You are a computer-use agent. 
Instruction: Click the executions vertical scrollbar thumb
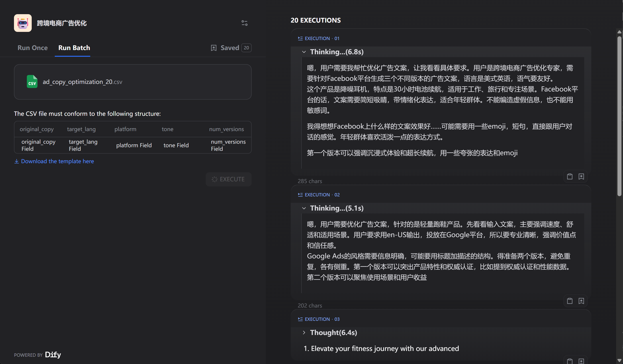pyautogui.click(x=619, y=116)
